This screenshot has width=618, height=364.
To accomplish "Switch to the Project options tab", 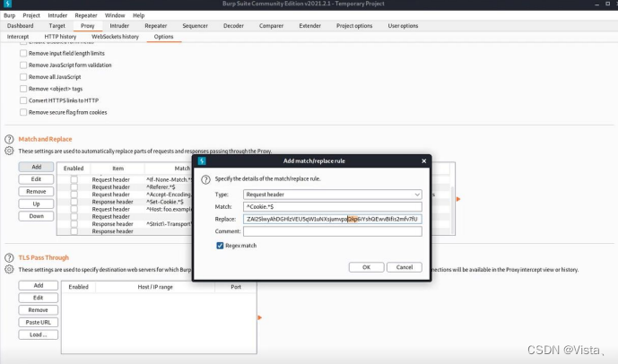I will coord(354,26).
